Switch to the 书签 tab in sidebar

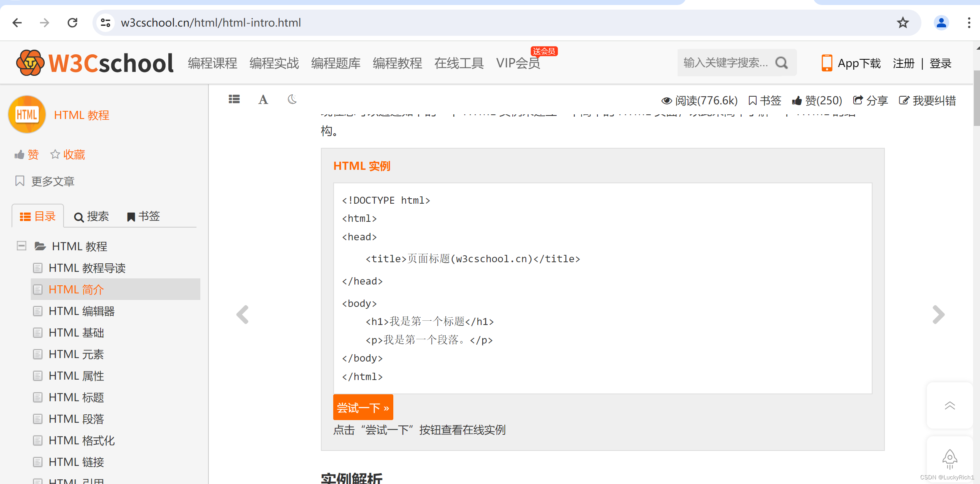pos(143,216)
